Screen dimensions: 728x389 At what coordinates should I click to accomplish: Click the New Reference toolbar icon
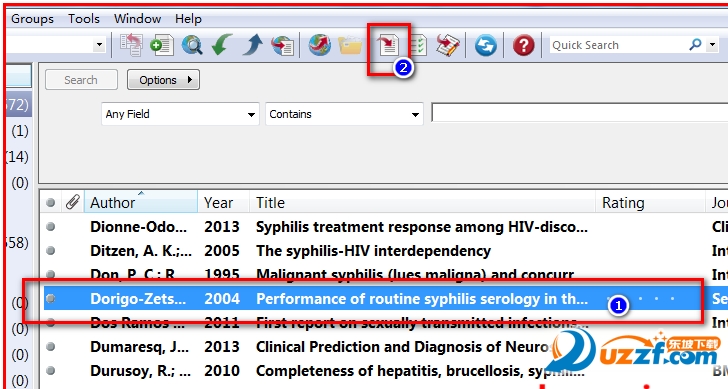[x=162, y=45]
